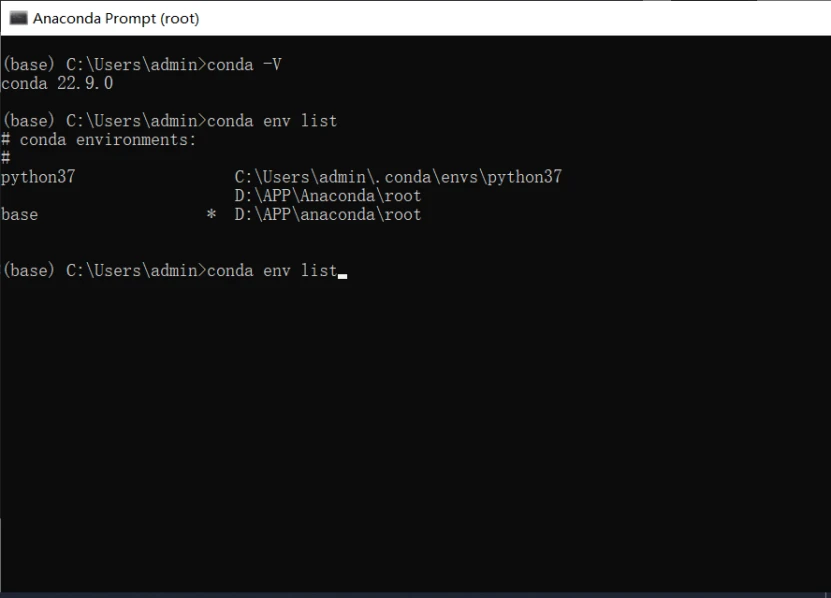Click the "D:\APP\Anaconda\root" path line
Viewport: 831px width, 598px height.
coord(327,196)
